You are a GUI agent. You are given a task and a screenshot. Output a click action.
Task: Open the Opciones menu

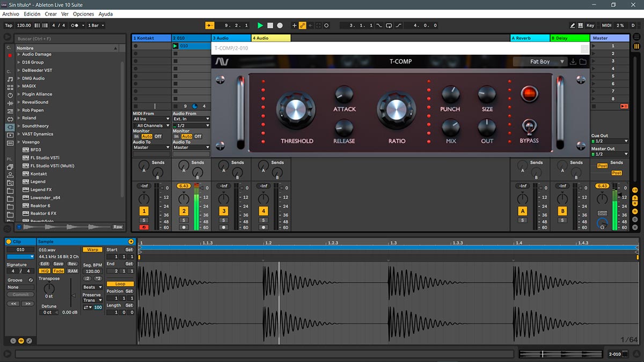(83, 14)
